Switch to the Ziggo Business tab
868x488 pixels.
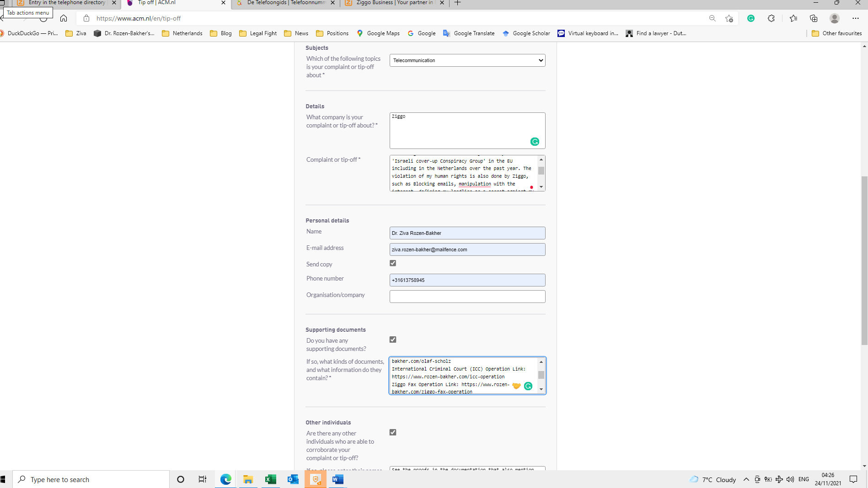[394, 3]
